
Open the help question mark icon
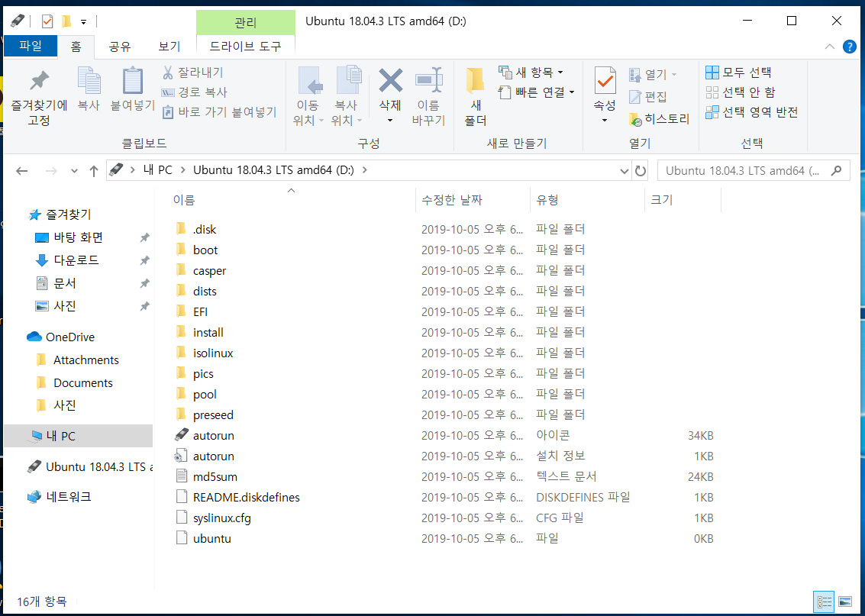[x=850, y=47]
